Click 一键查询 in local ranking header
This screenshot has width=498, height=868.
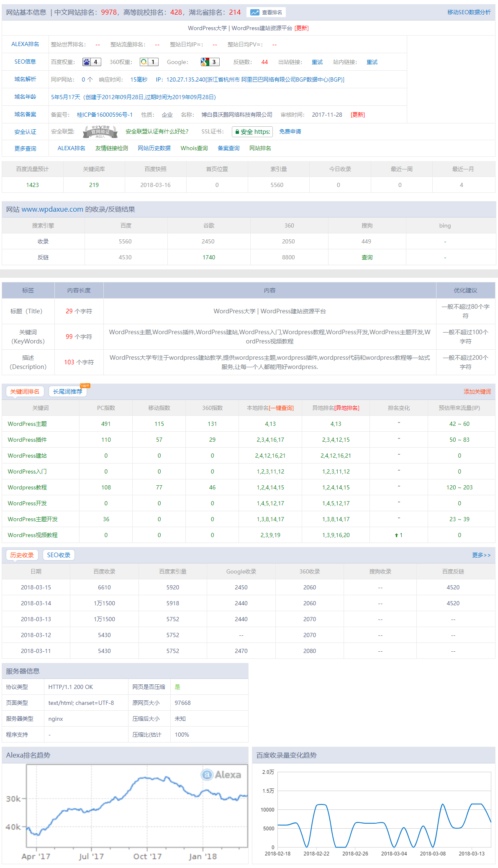pos(282,408)
